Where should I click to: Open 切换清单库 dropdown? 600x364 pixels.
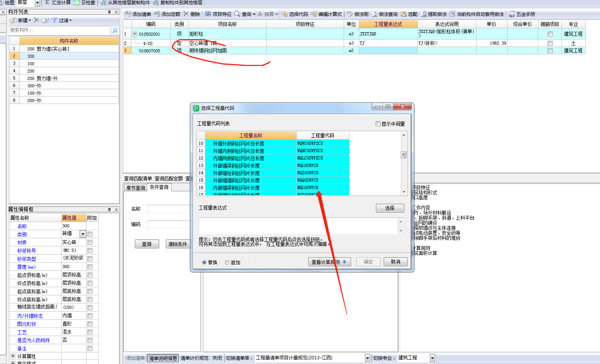[367, 358]
